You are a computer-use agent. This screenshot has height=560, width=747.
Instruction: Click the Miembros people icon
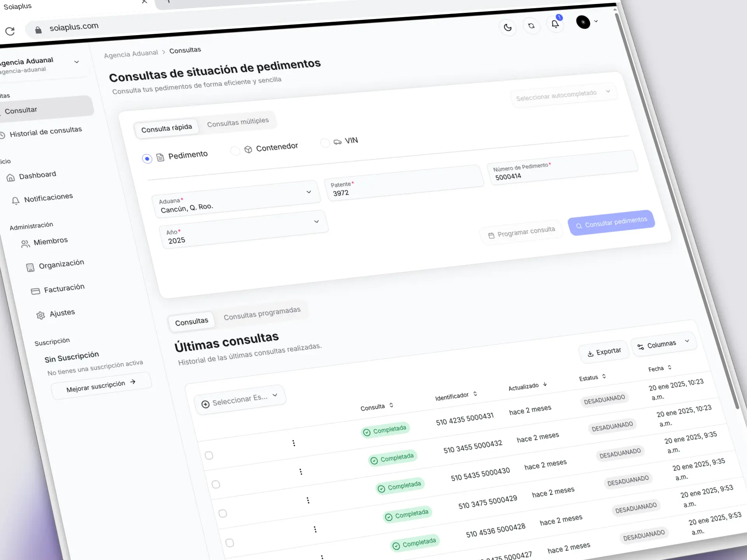(25, 244)
